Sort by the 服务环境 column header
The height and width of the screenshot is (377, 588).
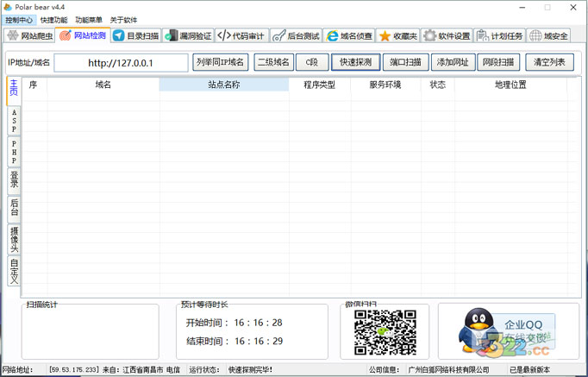(x=385, y=85)
